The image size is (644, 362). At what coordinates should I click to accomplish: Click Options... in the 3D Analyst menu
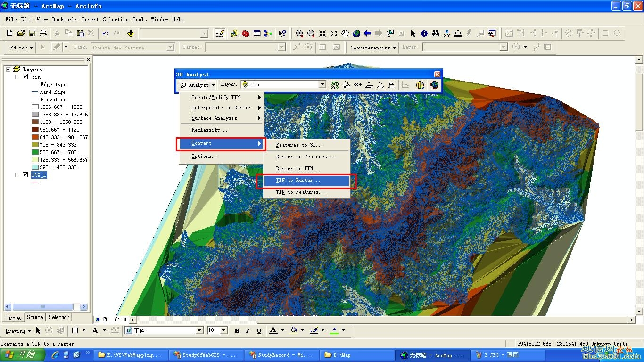pyautogui.click(x=221, y=156)
